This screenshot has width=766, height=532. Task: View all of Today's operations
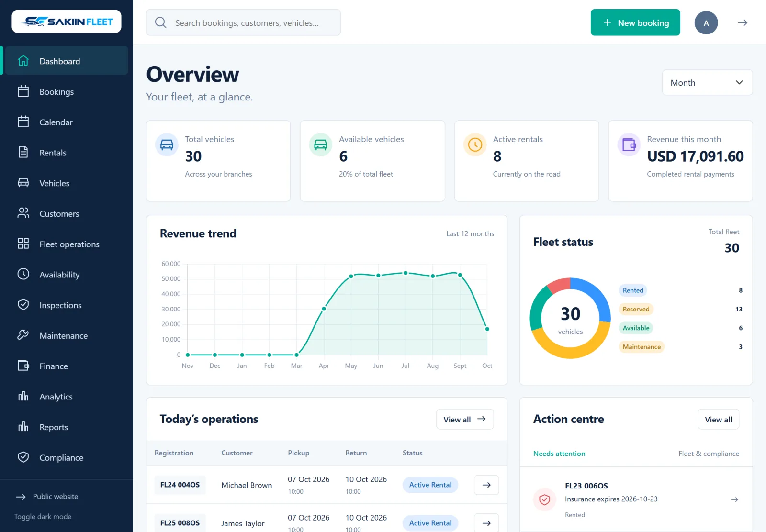coord(465,419)
